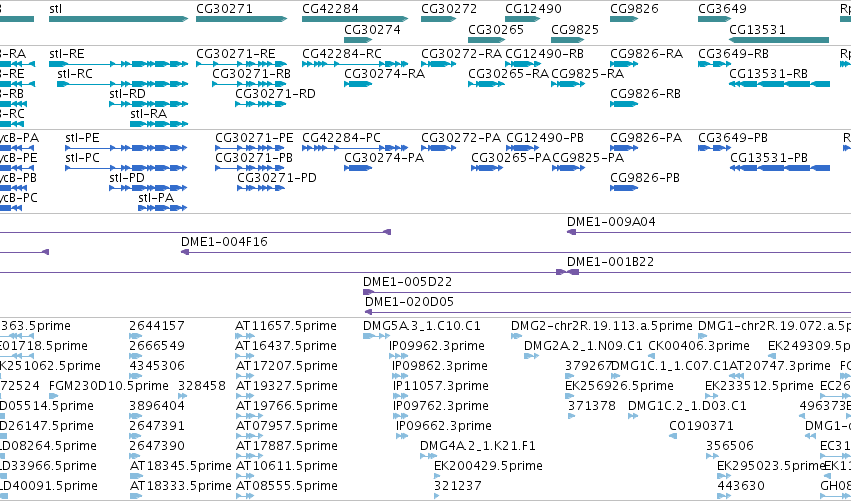Select transcript CG9826-RA
Screen dimensions: 851x501
coord(624,64)
